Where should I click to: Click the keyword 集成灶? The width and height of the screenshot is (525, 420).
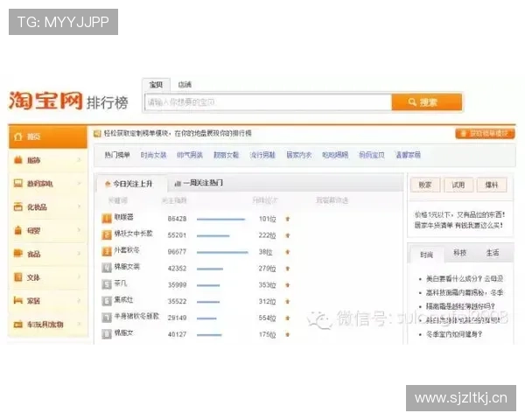tap(124, 299)
